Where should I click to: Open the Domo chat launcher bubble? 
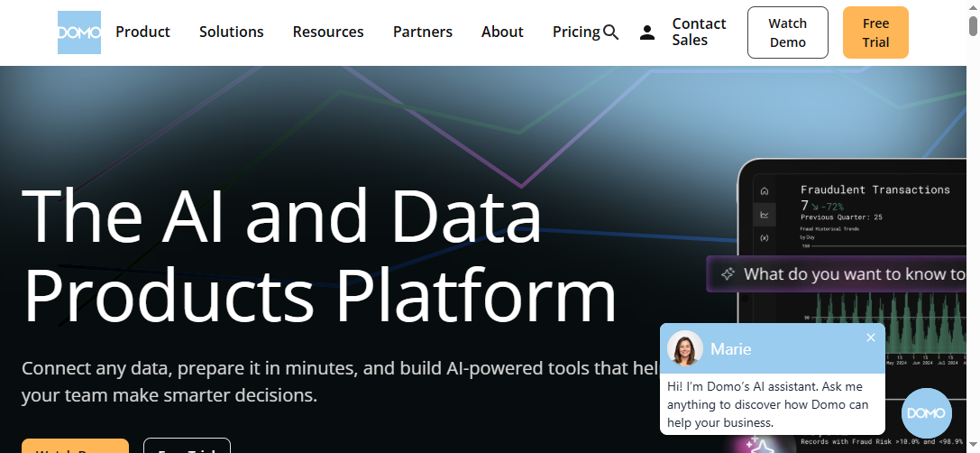coord(927,413)
